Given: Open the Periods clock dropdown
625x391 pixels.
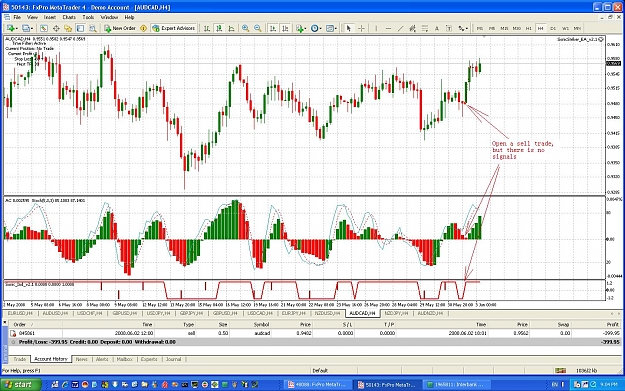Looking at the screenshot, I should pyautogui.click(x=316, y=28).
